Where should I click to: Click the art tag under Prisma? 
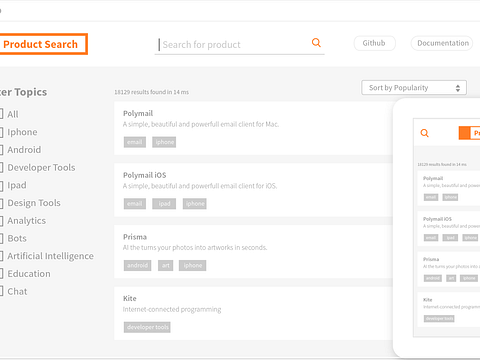coord(165,265)
